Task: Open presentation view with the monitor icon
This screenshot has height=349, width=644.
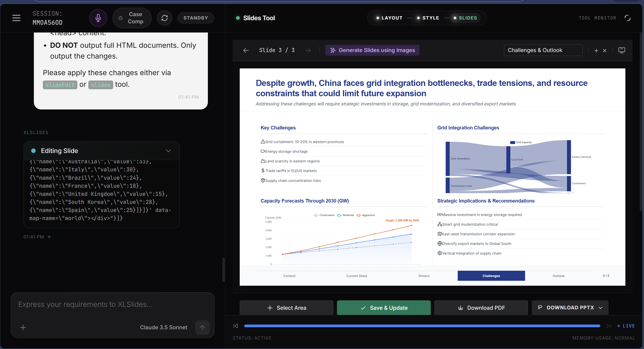Action: point(622,50)
